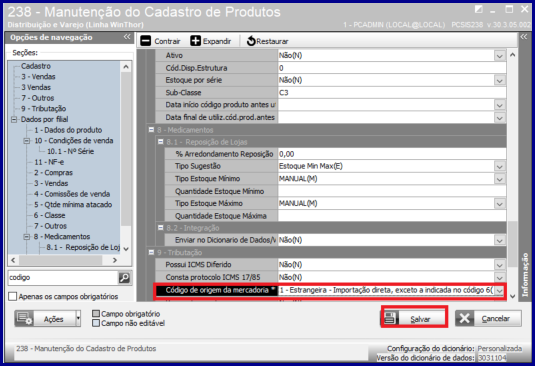The width and height of the screenshot is (535, 366).
Task: Open Código de origem da mercadoria dropdown
Action: click(500, 290)
